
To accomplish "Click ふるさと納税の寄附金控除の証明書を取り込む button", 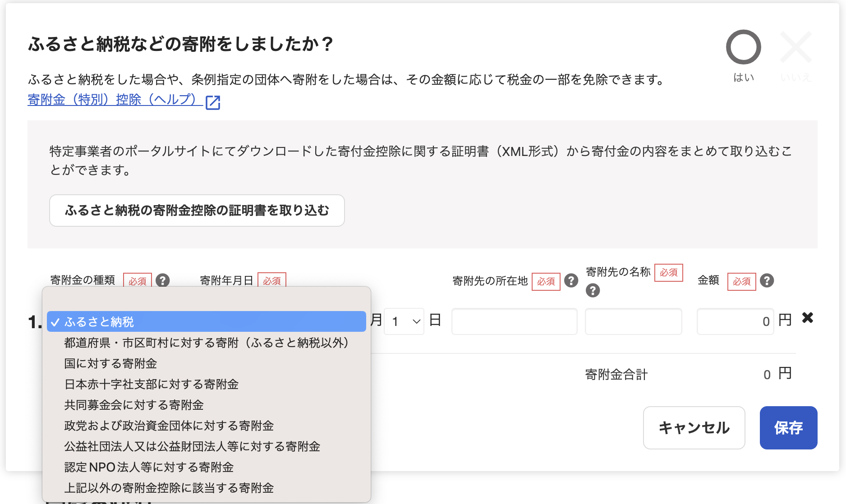I will point(197,211).
